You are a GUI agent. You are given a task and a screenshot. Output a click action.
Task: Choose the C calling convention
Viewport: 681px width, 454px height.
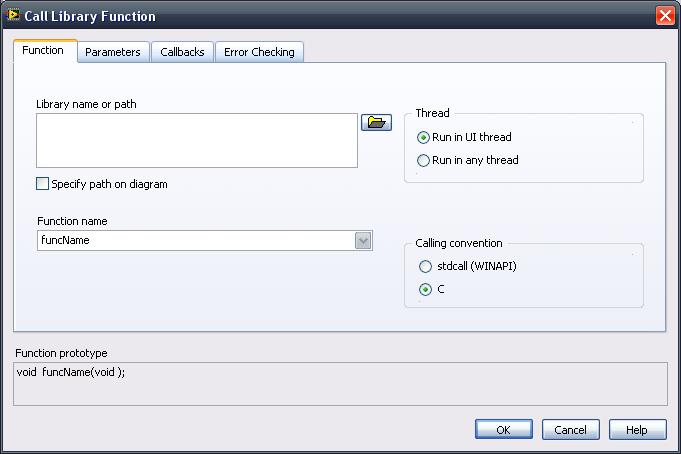(x=426, y=289)
